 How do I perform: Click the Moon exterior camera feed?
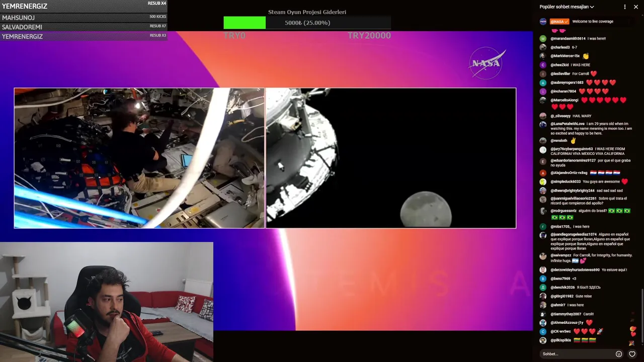391,158
